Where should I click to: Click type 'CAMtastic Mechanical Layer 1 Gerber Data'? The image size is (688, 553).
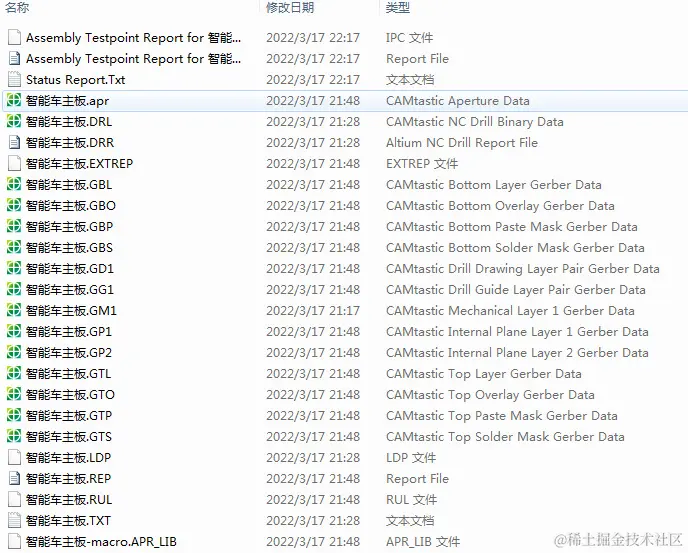tap(510, 311)
